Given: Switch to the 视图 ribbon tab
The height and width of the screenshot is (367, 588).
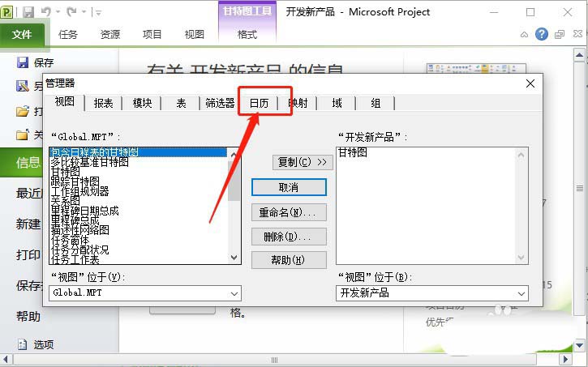Looking at the screenshot, I should click(x=195, y=35).
